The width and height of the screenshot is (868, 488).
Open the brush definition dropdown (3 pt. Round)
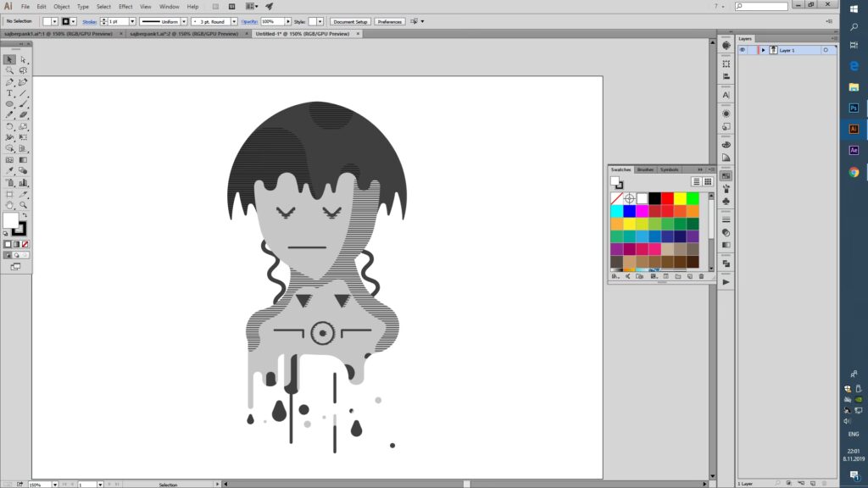point(234,21)
